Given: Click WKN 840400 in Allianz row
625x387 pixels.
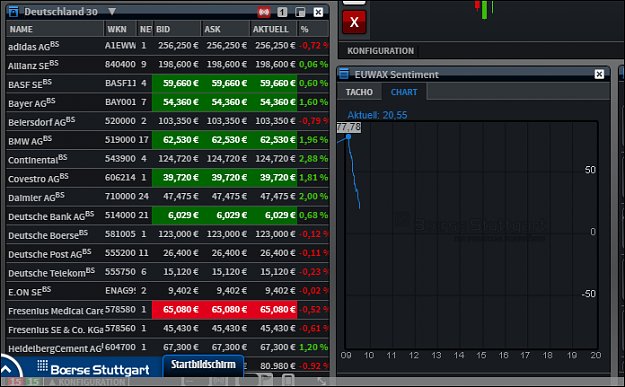Looking at the screenshot, I should click(120, 64).
